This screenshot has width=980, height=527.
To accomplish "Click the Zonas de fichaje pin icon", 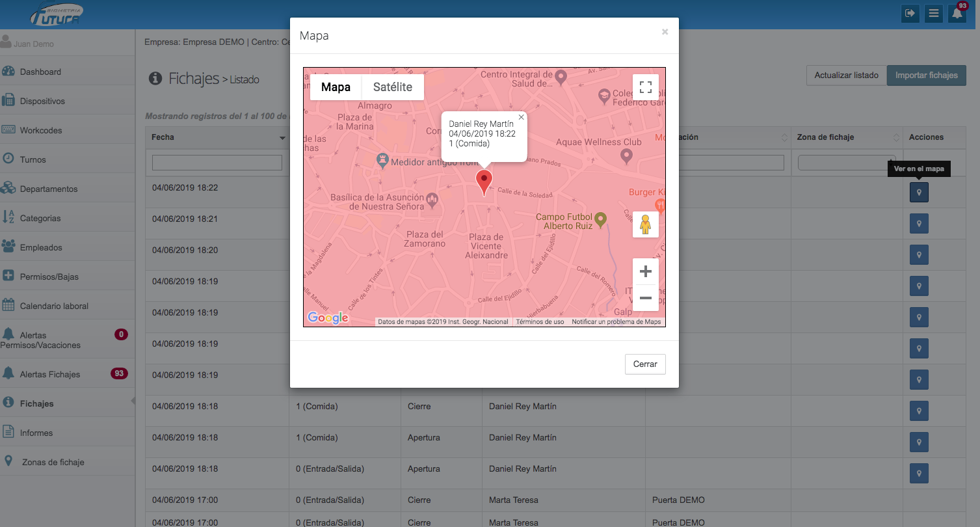I will coord(8,461).
